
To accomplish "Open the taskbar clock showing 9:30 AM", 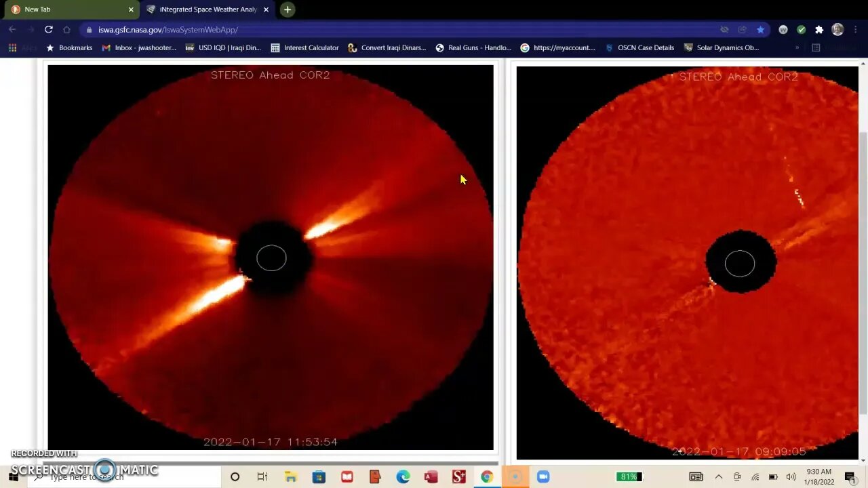I will point(819,477).
